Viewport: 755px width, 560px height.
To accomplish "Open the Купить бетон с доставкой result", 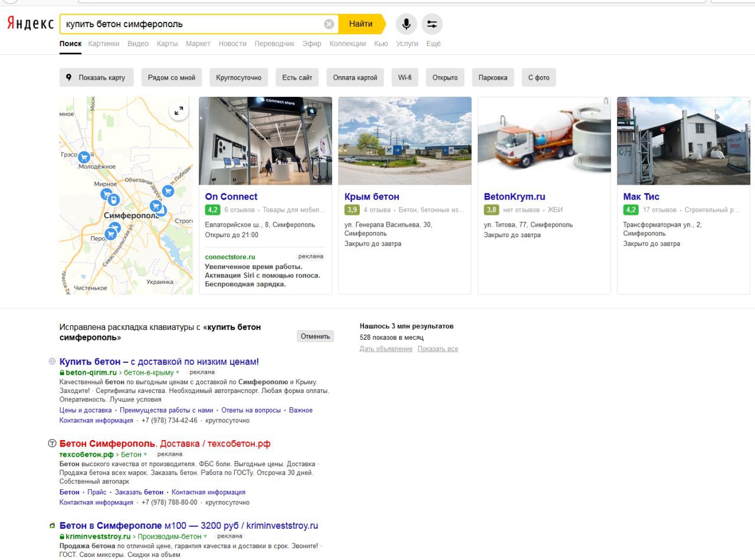I will pyautogui.click(x=159, y=361).
